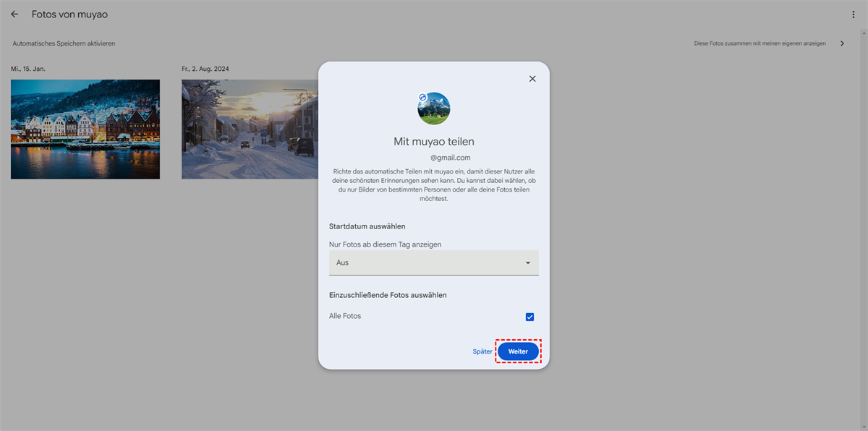Expand chevron next to Diese Fotos zusammen anzeigen
This screenshot has height=431, width=868.
tap(842, 43)
